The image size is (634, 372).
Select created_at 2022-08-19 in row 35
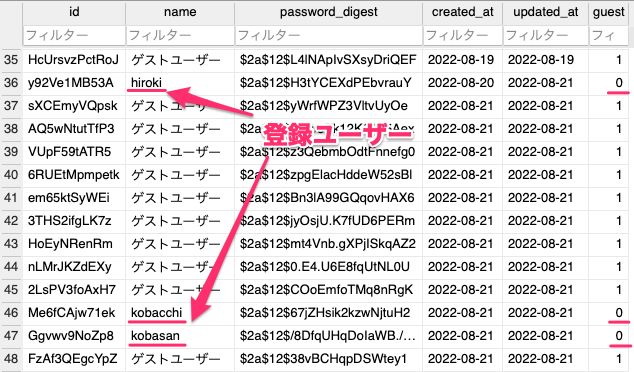tap(463, 60)
